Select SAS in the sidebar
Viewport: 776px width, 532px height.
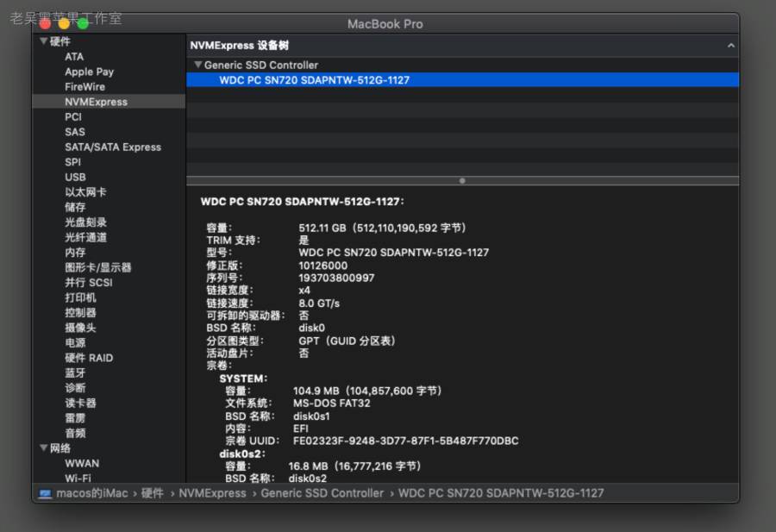point(75,132)
